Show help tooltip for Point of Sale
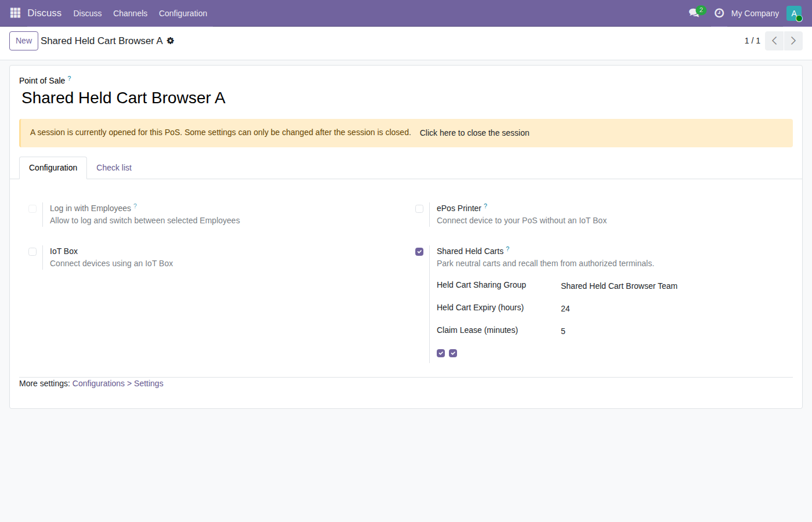The image size is (812, 522). click(69, 78)
